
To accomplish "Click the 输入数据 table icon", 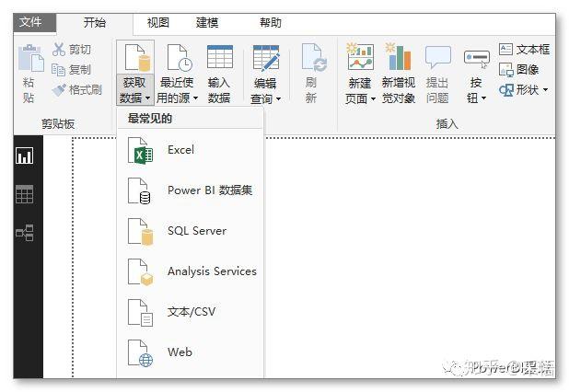I will point(219,57).
